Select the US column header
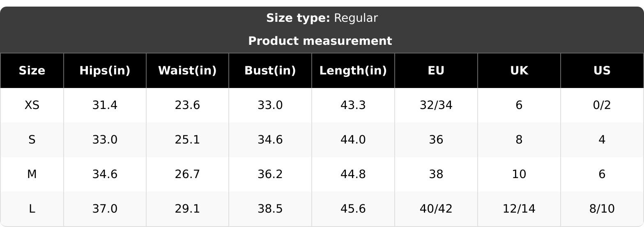 click(x=602, y=71)
